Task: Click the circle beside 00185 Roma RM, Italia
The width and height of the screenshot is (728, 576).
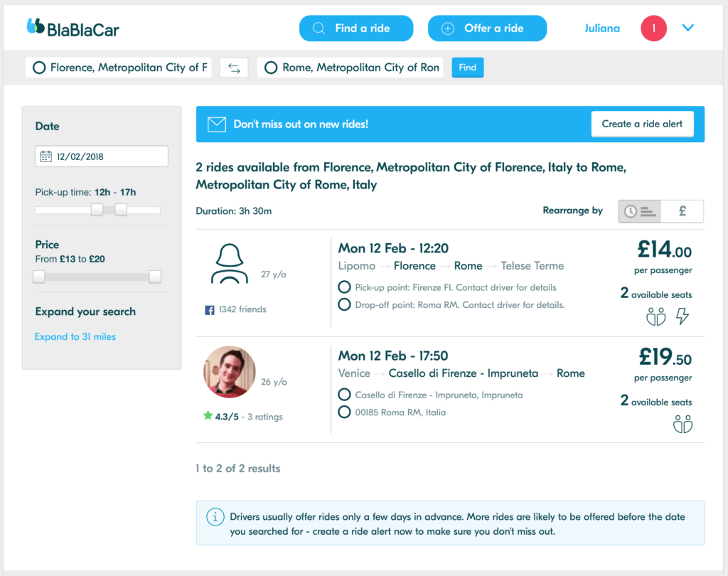Action: [x=344, y=412]
